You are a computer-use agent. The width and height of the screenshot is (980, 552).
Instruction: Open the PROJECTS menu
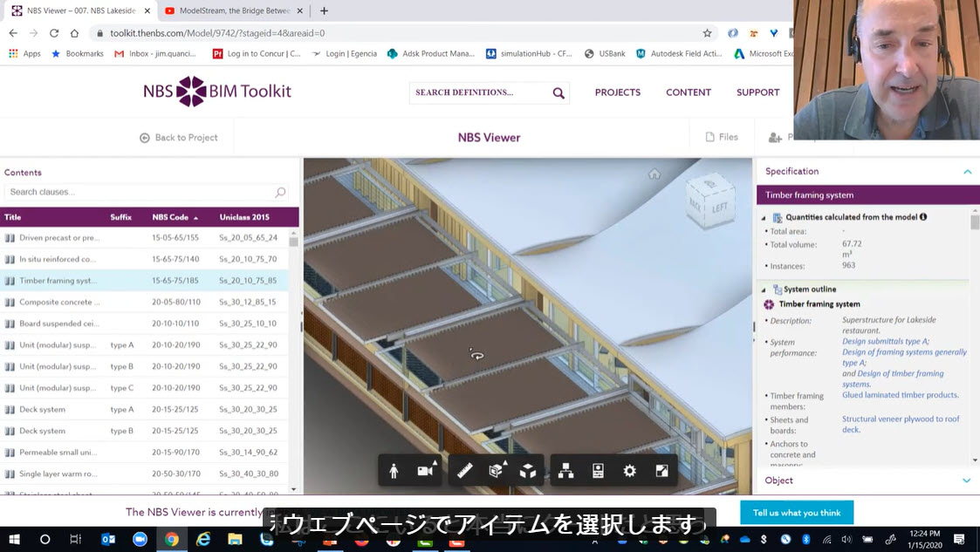618,92
